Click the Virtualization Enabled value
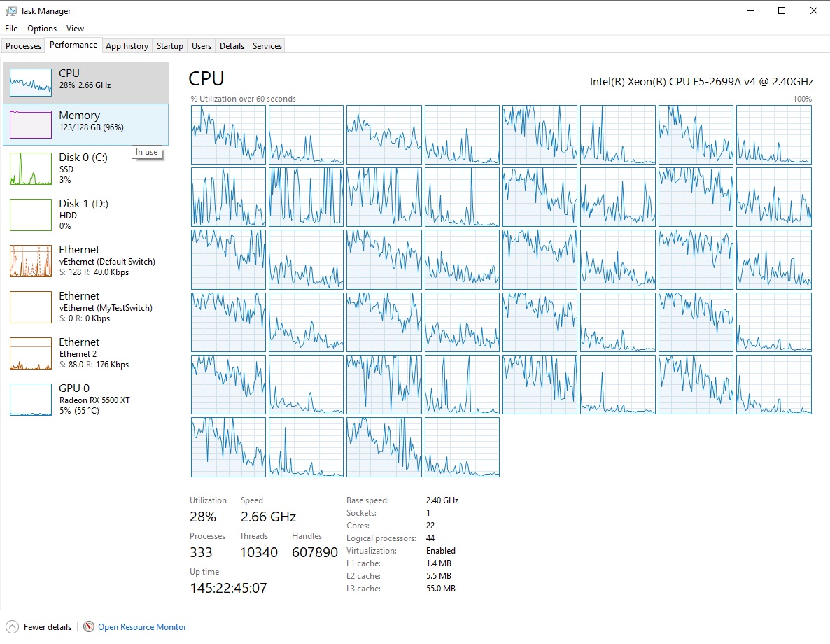The width and height of the screenshot is (830, 644). click(x=440, y=551)
